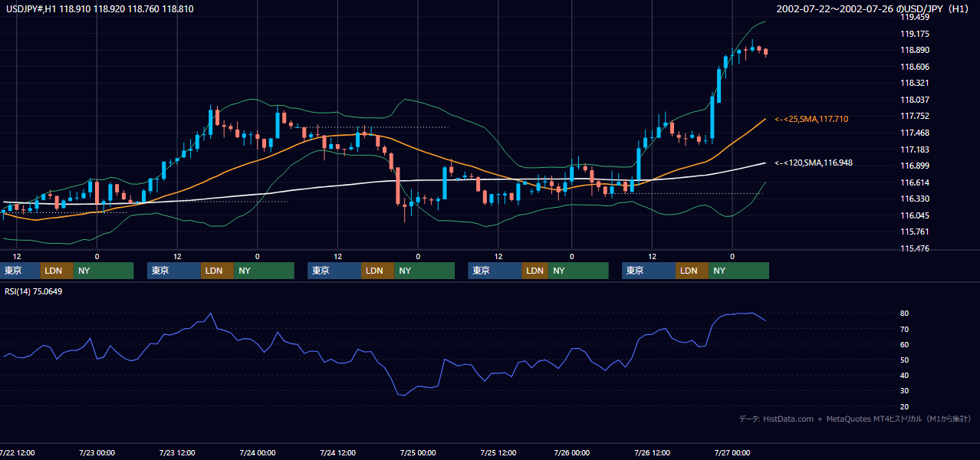Screen dimensions: 980x460
Task: Click RSI scale value 70
Action: coord(905,329)
